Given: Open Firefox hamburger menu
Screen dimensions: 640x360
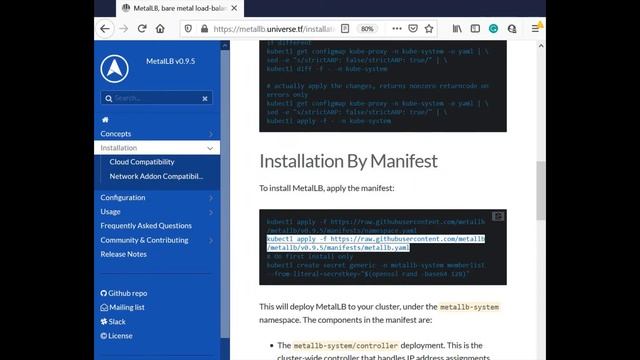Looking at the screenshot, I should pos(535,29).
